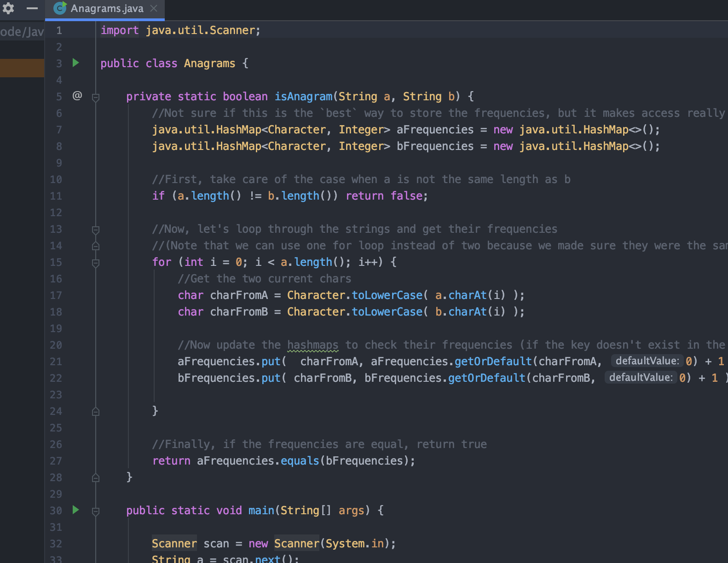728x563 pixels.
Task: Click the aFrequencies variable declaration on line 7
Action: tap(435, 130)
